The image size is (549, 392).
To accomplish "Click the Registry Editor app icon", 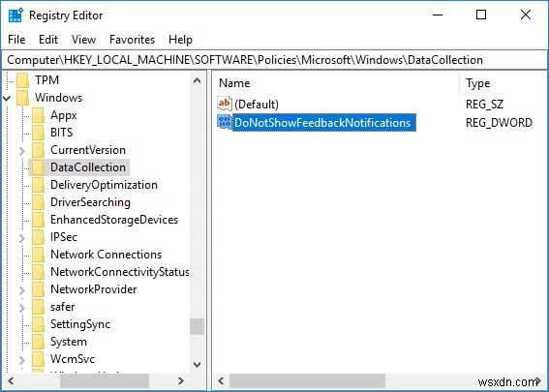I will pos(15,15).
